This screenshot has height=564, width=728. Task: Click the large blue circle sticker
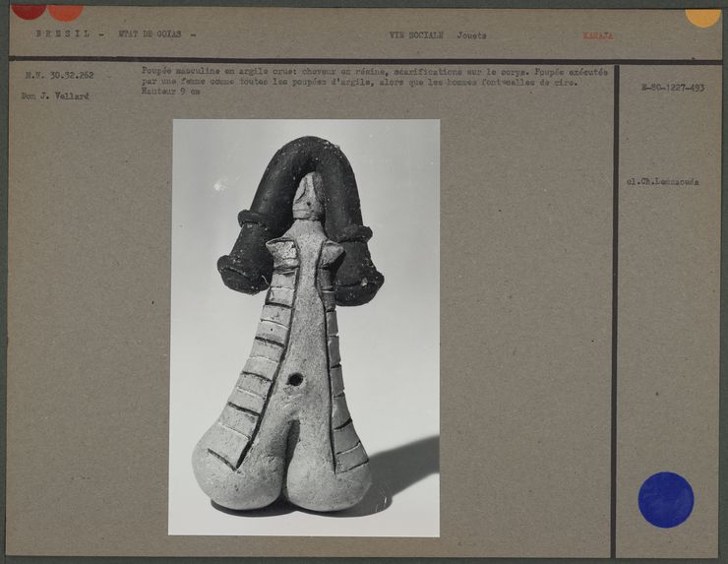665,499
